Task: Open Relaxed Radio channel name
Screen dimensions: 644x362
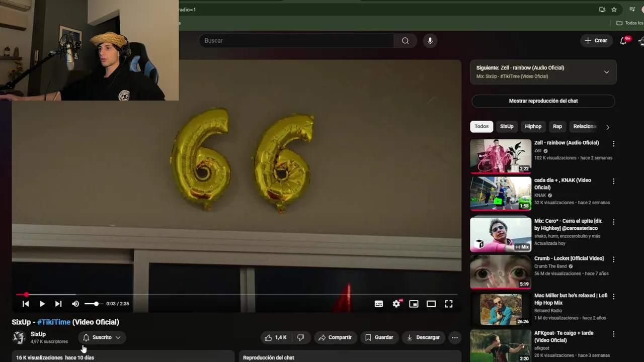Action: click(x=548, y=311)
